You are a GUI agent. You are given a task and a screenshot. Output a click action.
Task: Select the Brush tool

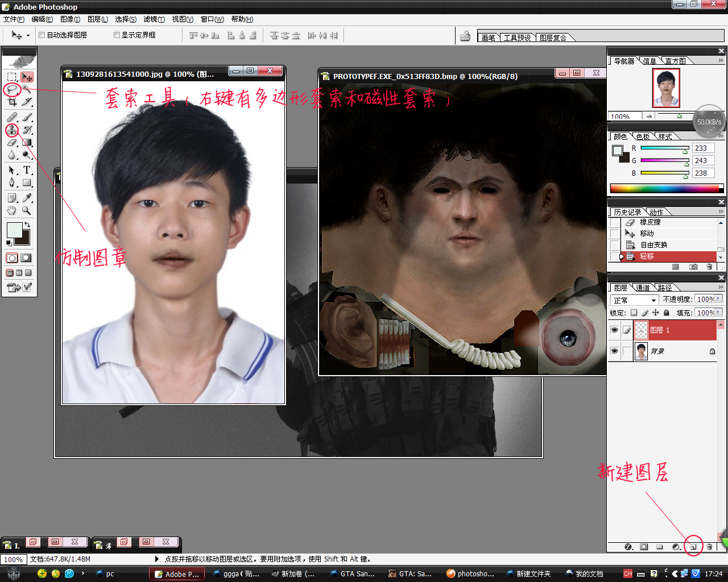[x=27, y=117]
